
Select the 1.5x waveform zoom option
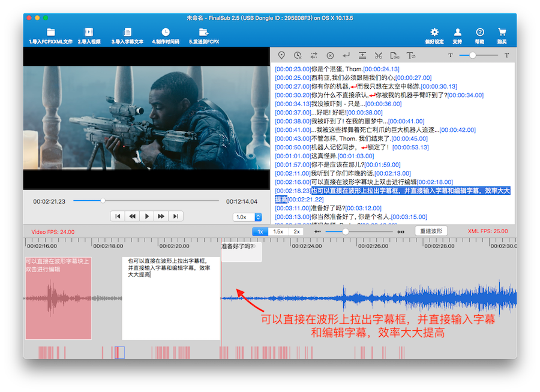click(x=278, y=231)
